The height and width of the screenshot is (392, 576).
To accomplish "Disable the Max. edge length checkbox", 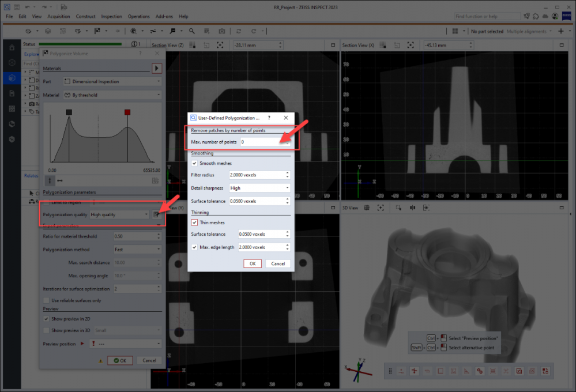I will (194, 247).
